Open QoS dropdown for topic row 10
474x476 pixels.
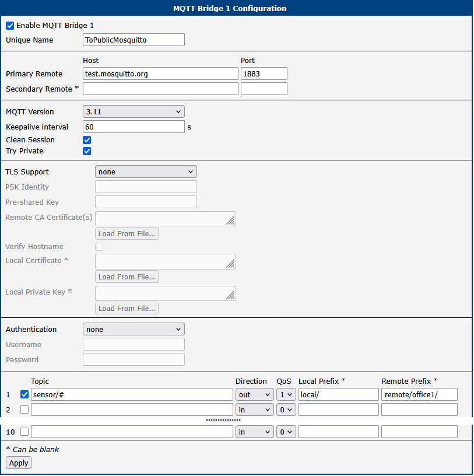pyautogui.click(x=286, y=432)
